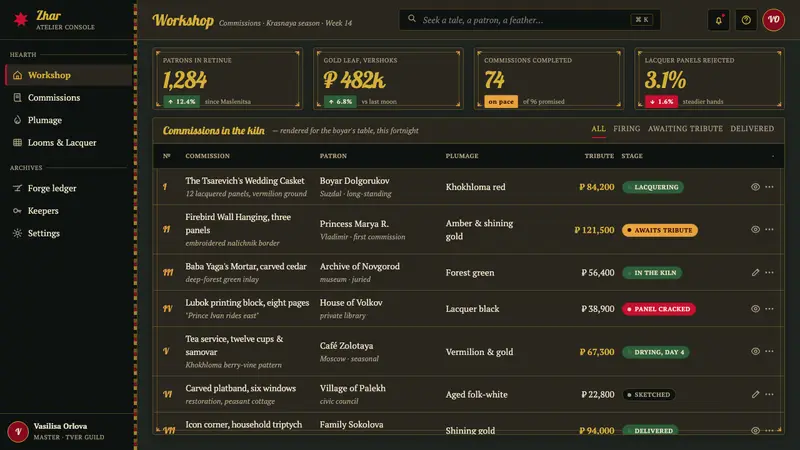The image size is (800, 450).
Task: Click the Patrons in Retinue card
Action: tap(228, 79)
